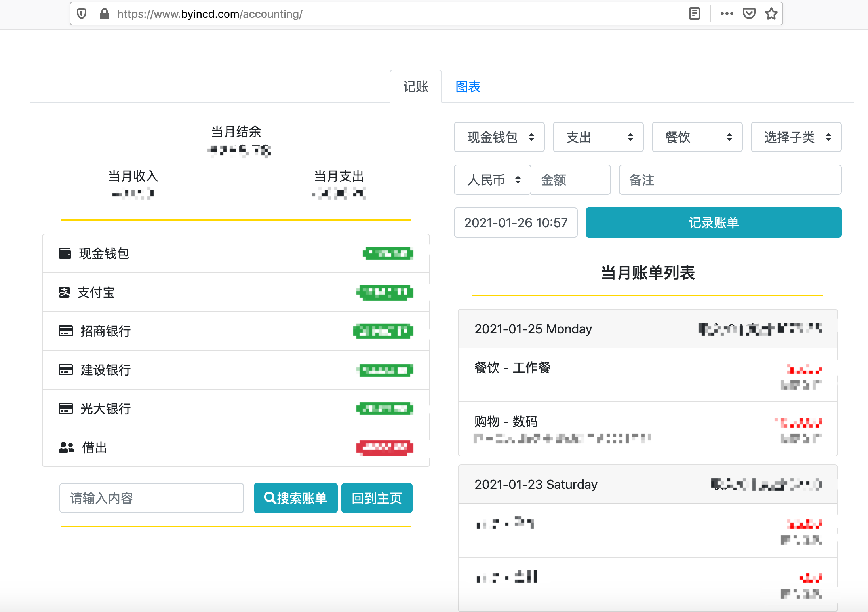868x612 pixels.
Task: Toggle reader view icon in address bar
Action: tap(695, 14)
